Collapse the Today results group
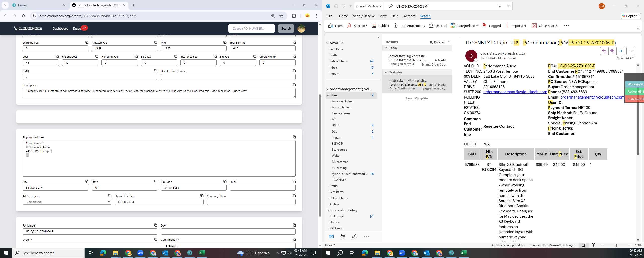644x258 pixels. click(386, 48)
